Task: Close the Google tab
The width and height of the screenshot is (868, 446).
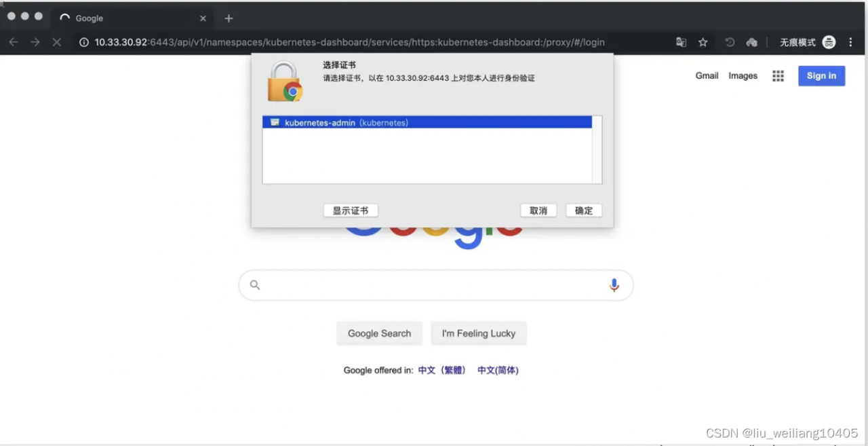Action: (203, 18)
